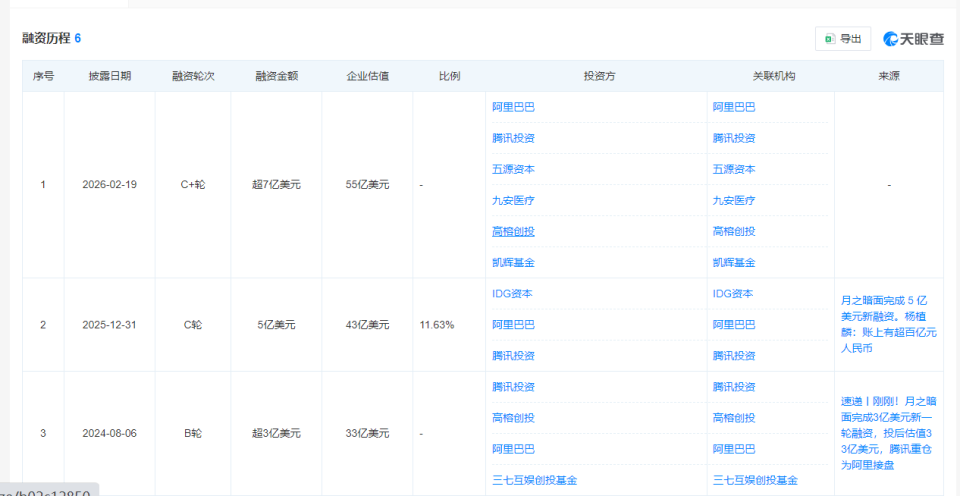Click the Excel icon on 导出 button

point(830,39)
